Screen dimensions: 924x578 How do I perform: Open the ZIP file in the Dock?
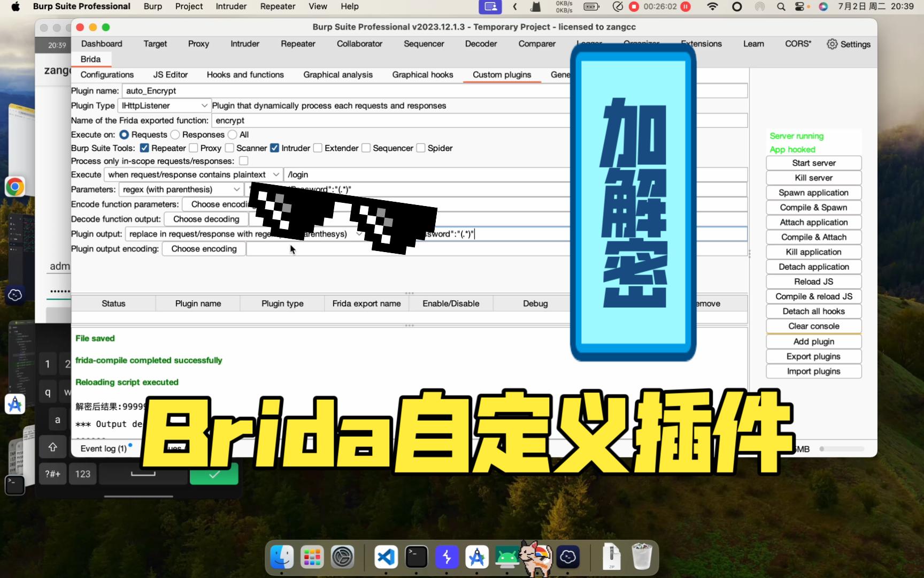coord(611,557)
